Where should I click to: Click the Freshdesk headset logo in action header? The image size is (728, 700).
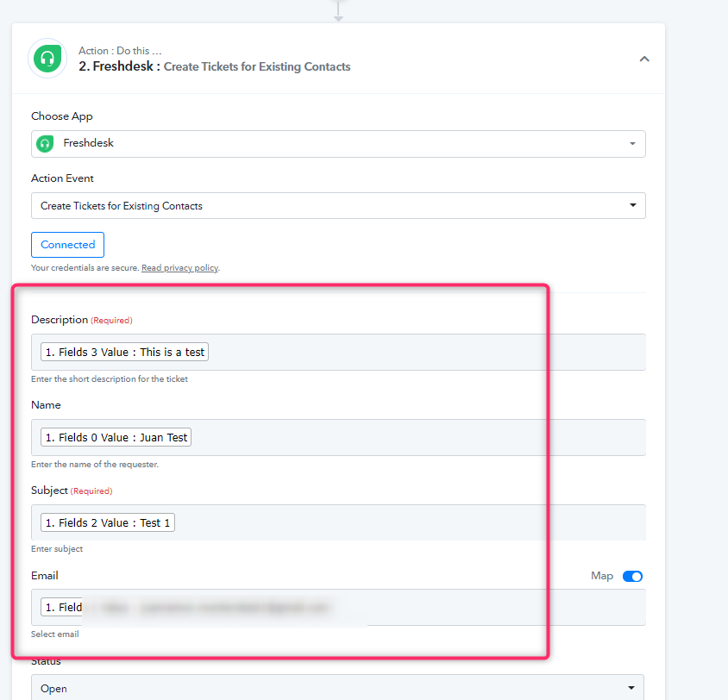pos(47,59)
